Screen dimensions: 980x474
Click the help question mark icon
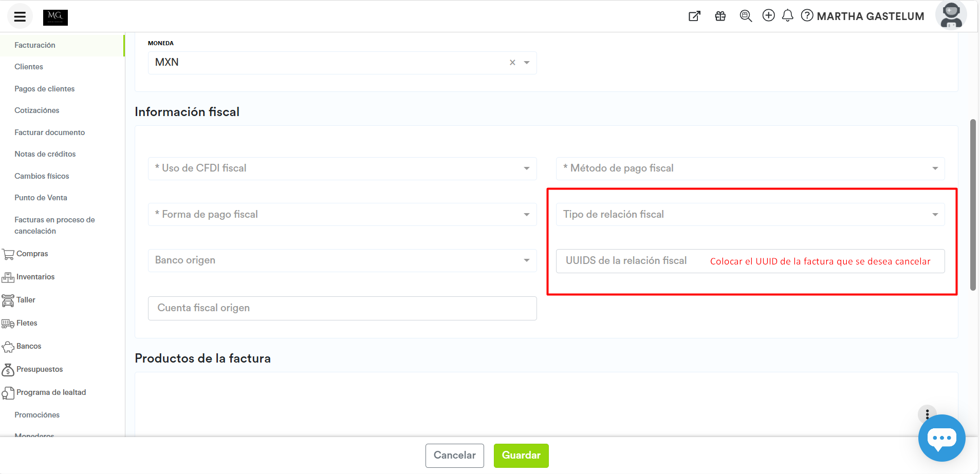[x=807, y=16]
